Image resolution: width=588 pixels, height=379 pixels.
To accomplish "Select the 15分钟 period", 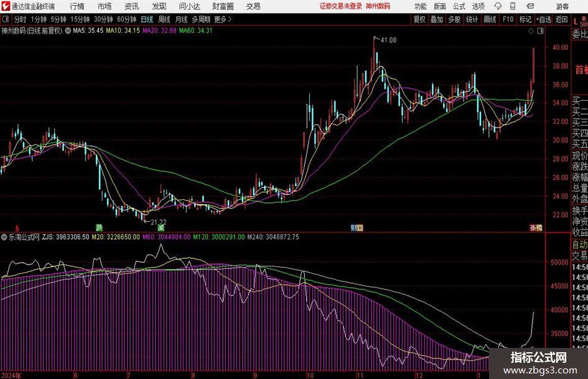I will [80, 19].
